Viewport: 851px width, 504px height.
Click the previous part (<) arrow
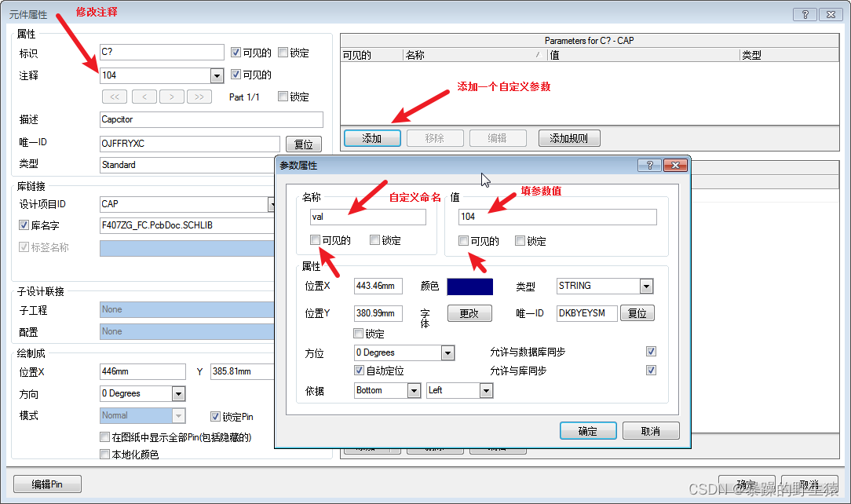coord(144,97)
